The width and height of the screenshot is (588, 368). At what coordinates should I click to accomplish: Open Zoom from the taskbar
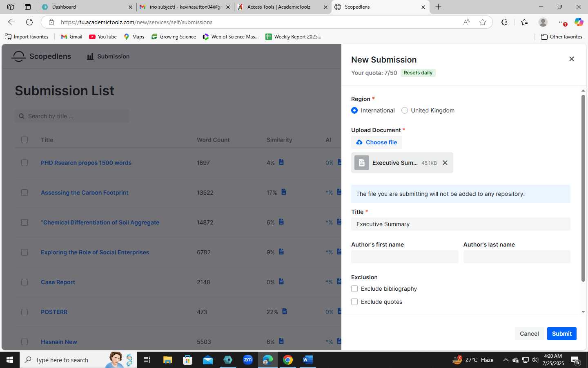click(x=248, y=360)
